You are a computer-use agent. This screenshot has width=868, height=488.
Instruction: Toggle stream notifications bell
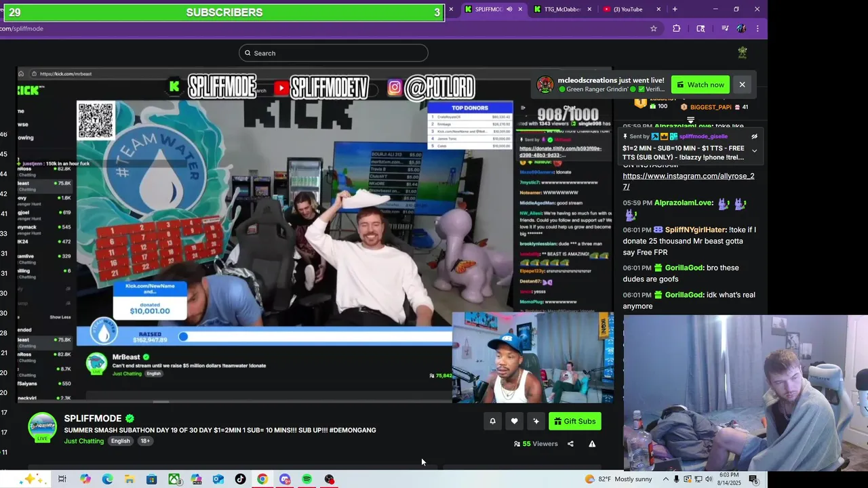492,422
